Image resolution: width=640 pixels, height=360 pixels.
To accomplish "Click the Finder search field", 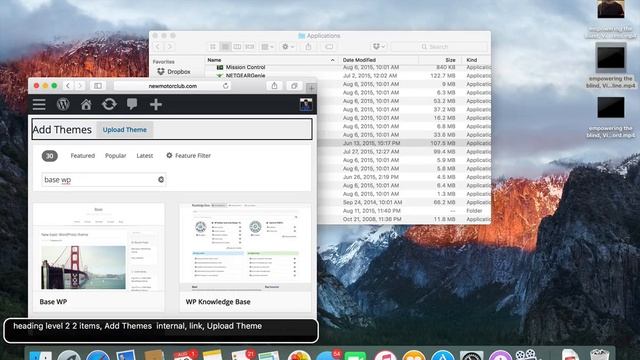I will click(x=439, y=47).
